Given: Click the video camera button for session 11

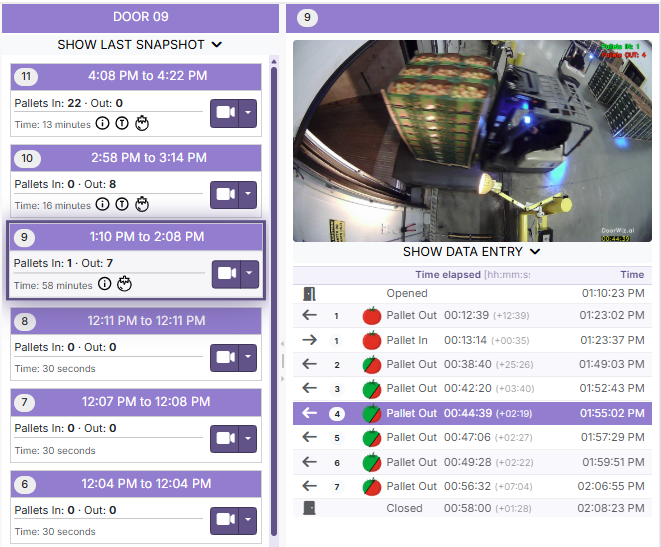Looking at the screenshot, I should (x=225, y=113).
